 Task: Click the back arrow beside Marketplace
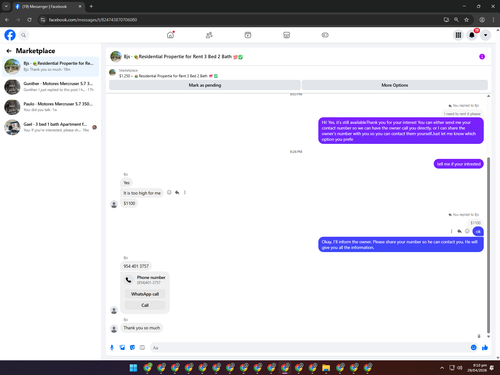(9, 51)
